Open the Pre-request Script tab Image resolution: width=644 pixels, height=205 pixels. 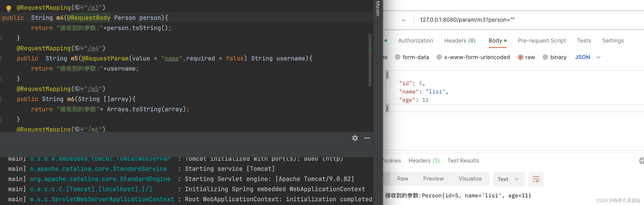click(542, 40)
